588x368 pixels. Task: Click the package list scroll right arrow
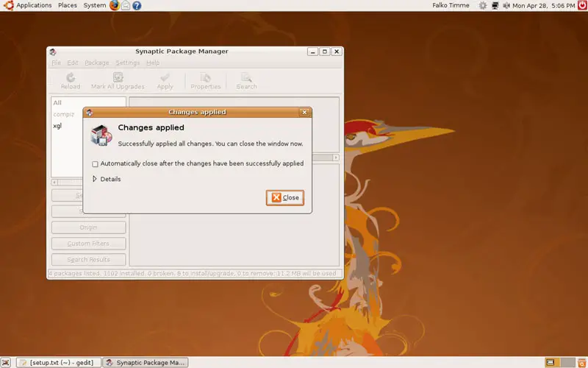(x=336, y=158)
